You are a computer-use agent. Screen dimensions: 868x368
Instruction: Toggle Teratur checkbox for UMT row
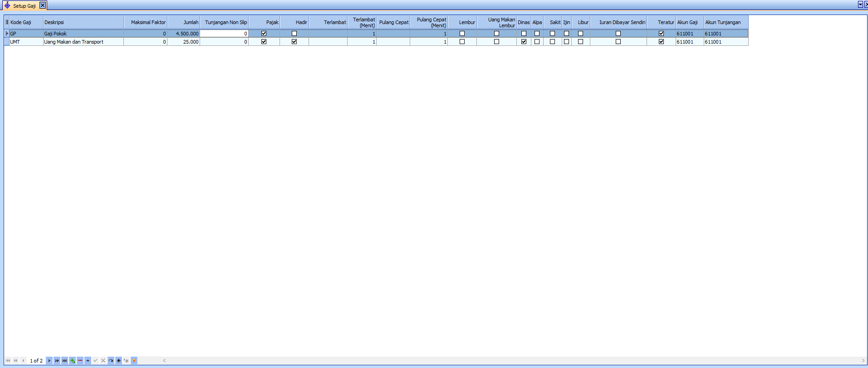tap(661, 41)
